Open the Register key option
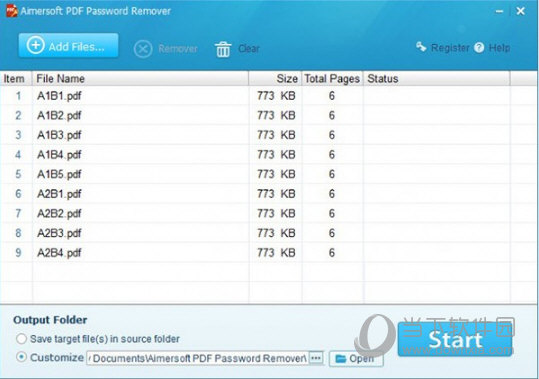The width and height of the screenshot is (539, 379). click(x=442, y=47)
